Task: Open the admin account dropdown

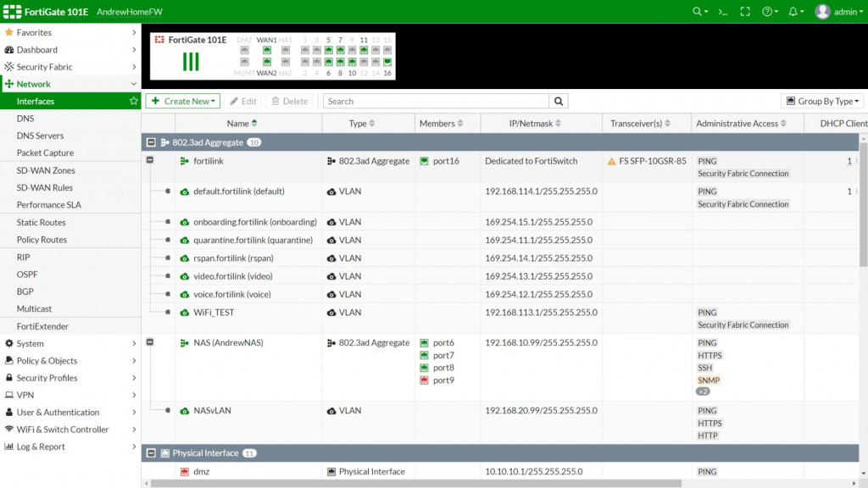Action: point(848,12)
